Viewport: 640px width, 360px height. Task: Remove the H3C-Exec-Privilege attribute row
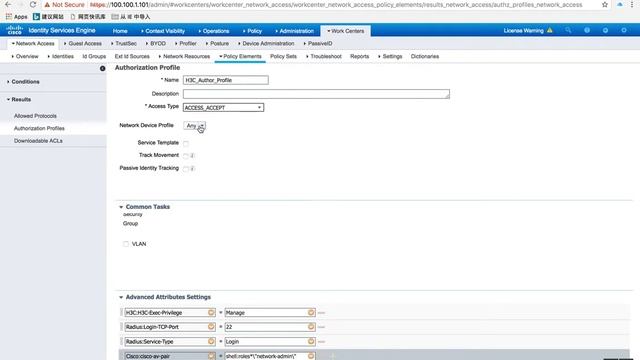[322, 313]
